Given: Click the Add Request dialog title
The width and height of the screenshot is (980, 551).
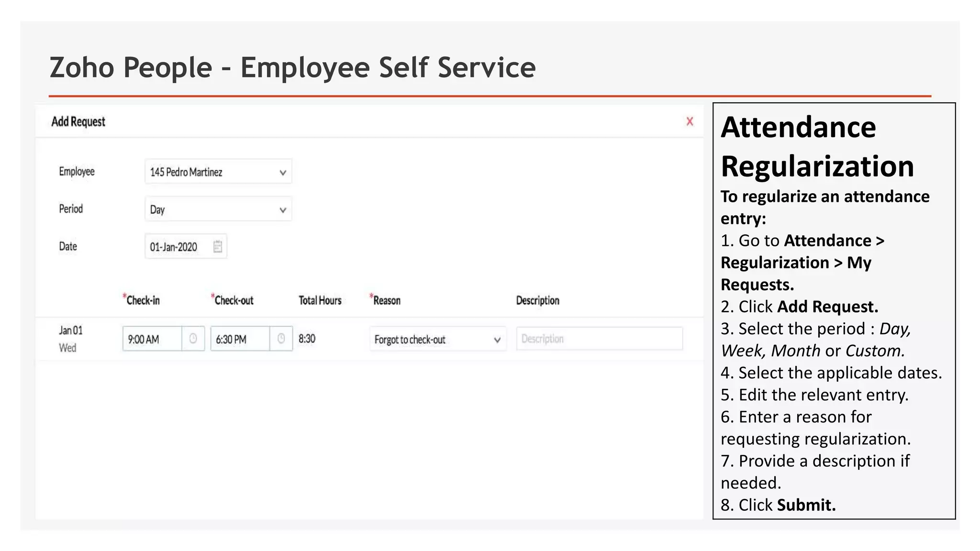Looking at the screenshot, I should click(78, 121).
